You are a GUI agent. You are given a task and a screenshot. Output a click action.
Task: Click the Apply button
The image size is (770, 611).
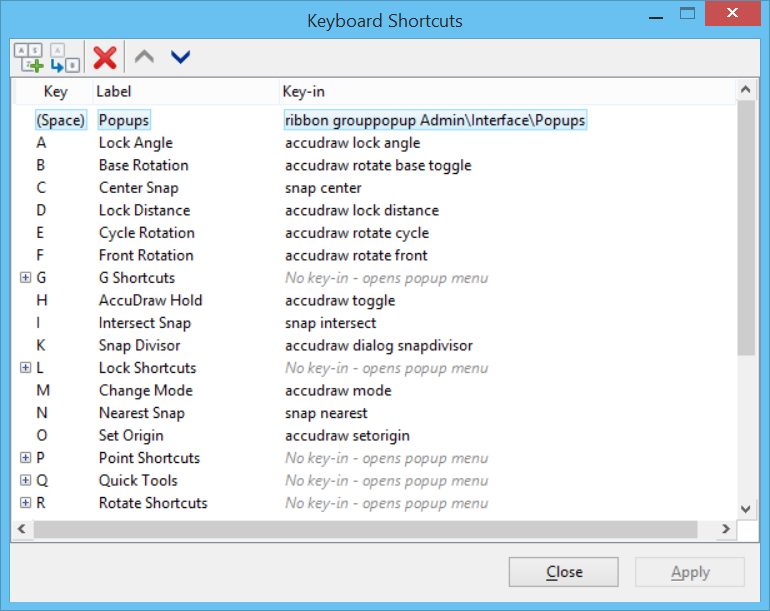click(x=690, y=572)
